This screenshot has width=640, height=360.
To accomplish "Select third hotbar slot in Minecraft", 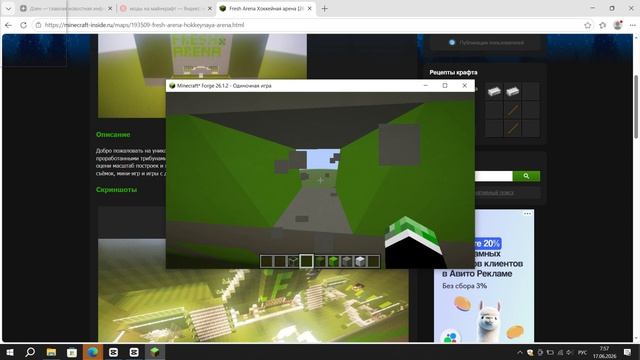I will [x=293, y=261].
